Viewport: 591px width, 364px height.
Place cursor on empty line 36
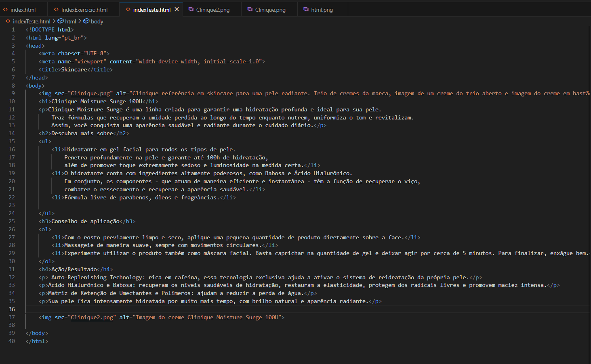(307, 310)
